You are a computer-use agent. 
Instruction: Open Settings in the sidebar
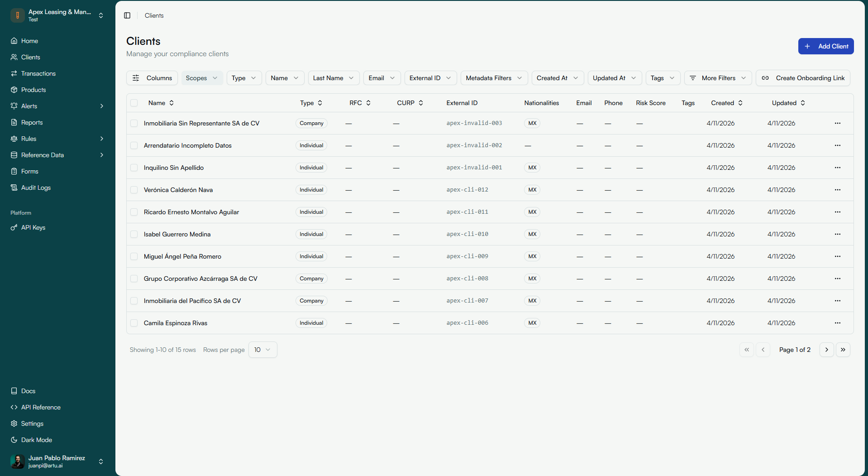[x=32, y=423]
